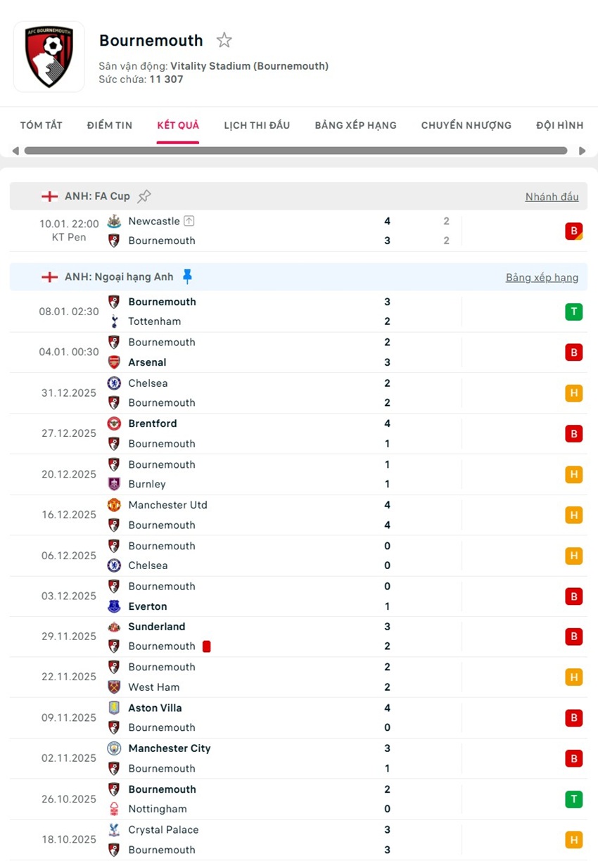The image size is (598, 868).
Task: Click the England flag beside FA Cup
Action: pyautogui.click(x=49, y=196)
